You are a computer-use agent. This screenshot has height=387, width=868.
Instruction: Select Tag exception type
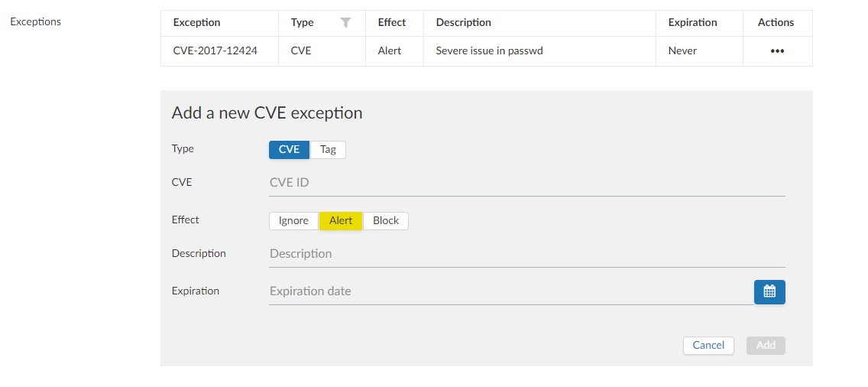pos(328,150)
